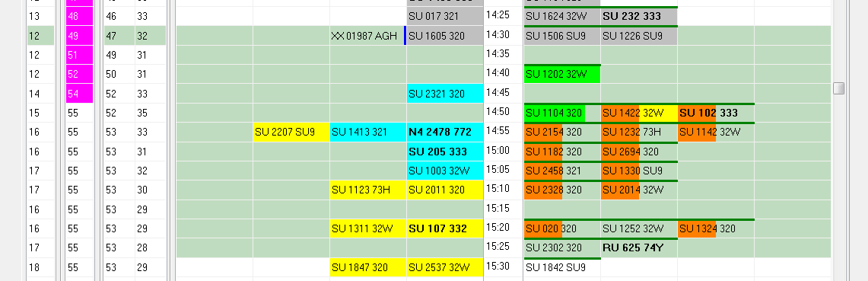868x281 pixels.
Task: Select the green SU 1202 32W flight
Action: coord(562,75)
